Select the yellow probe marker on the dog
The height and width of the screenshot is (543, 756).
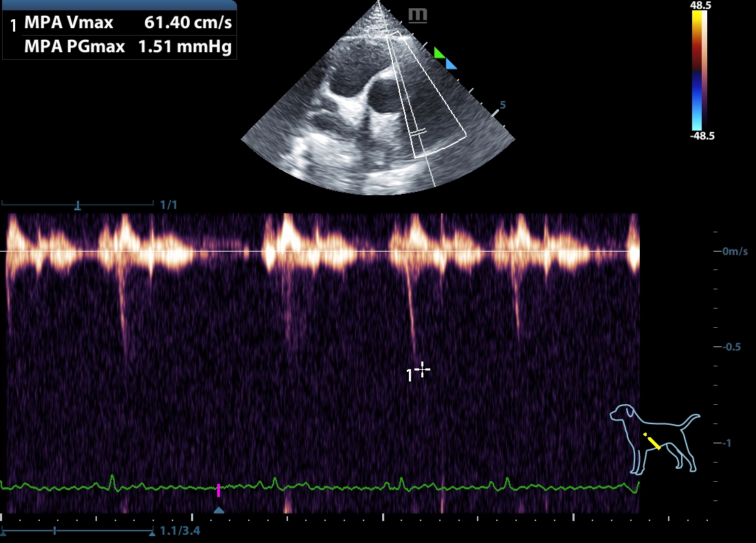(x=652, y=441)
